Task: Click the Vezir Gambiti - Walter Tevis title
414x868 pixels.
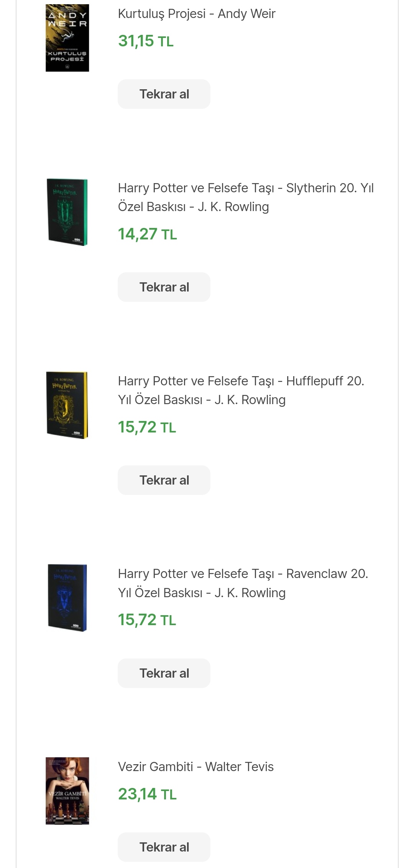Action: point(195,767)
